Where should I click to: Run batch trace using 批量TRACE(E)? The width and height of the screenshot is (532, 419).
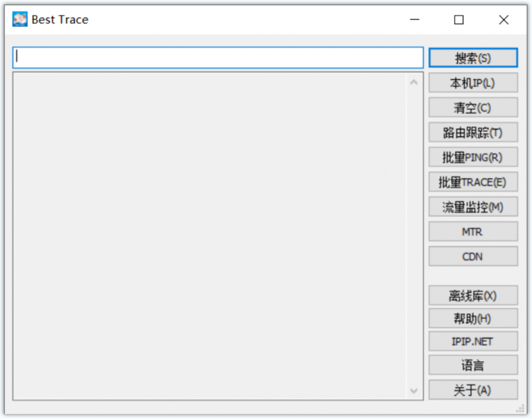(x=472, y=182)
